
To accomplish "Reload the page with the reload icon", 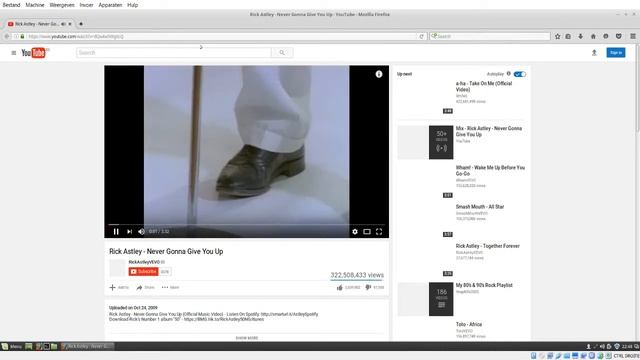I will point(421,36).
